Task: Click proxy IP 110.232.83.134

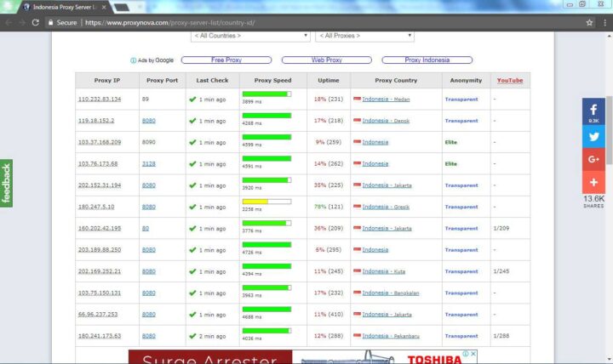Action: [x=100, y=100]
